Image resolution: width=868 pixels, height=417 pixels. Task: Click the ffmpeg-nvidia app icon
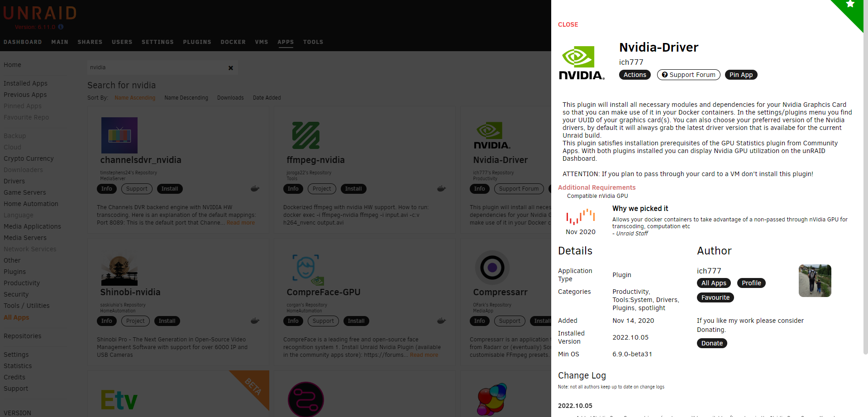pos(306,135)
